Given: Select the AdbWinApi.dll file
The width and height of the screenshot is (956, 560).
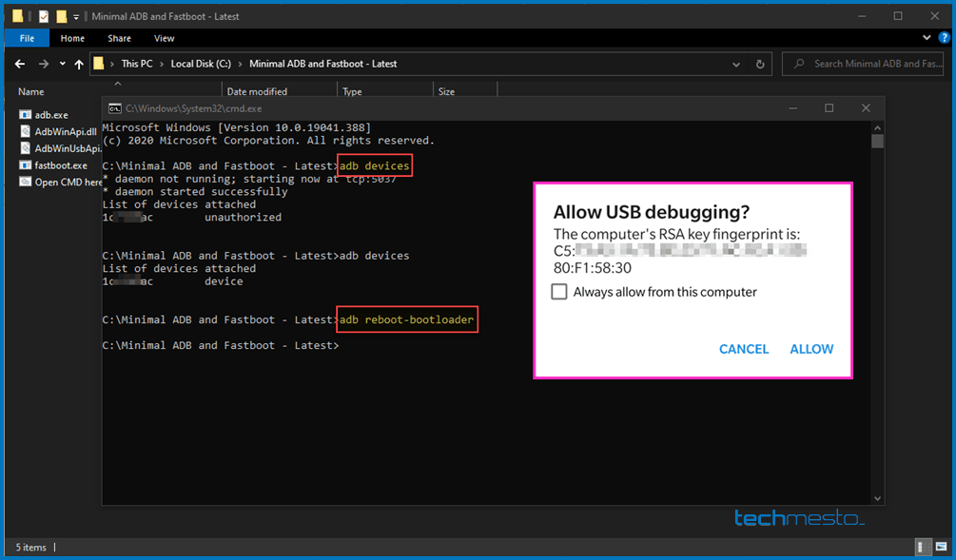Looking at the screenshot, I should [65, 131].
